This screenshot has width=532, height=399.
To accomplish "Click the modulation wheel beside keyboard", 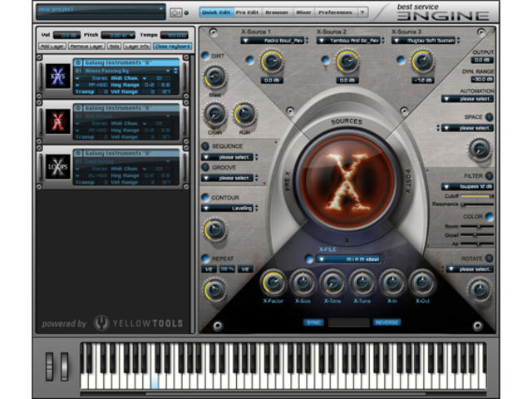I will 65,367.
